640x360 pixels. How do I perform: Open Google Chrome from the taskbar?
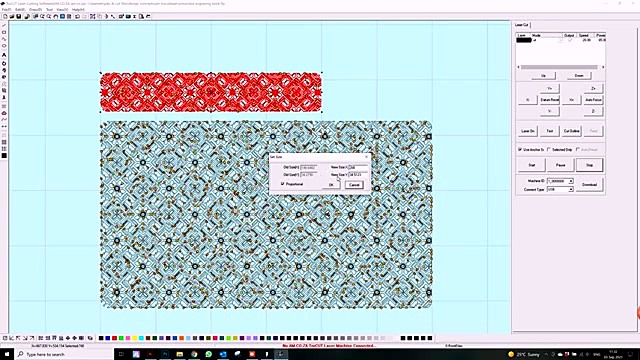click(x=194, y=354)
